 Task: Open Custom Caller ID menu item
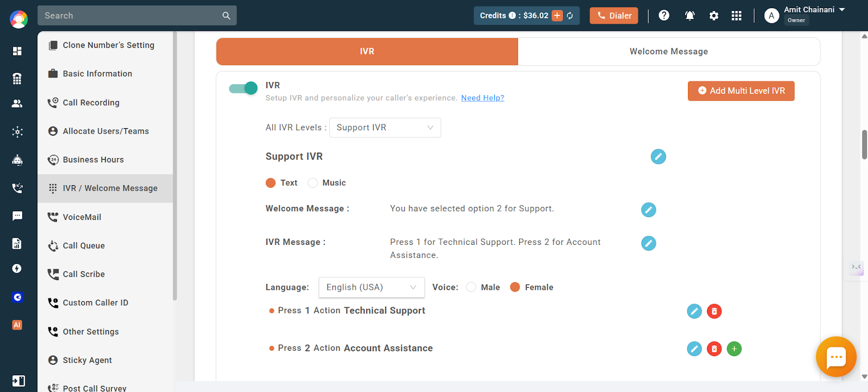105,303
